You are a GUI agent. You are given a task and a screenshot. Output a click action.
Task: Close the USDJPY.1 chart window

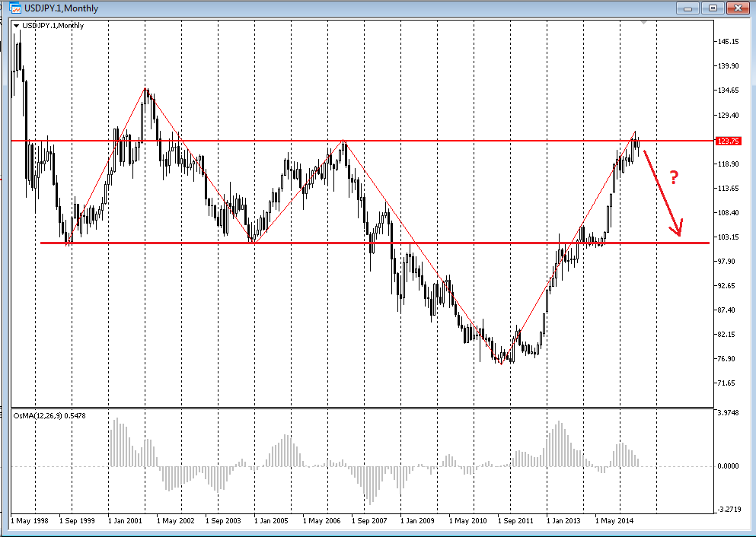pyautogui.click(x=738, y=8)
